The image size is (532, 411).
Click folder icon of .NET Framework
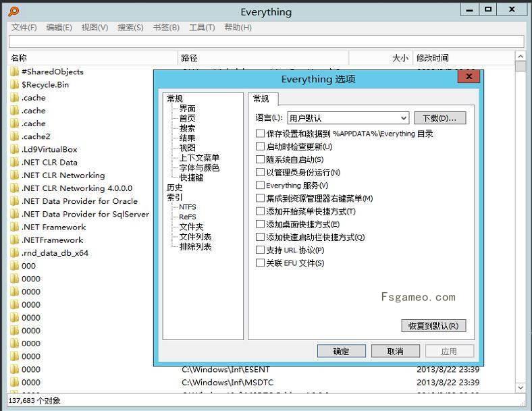(x=14, y=227)
